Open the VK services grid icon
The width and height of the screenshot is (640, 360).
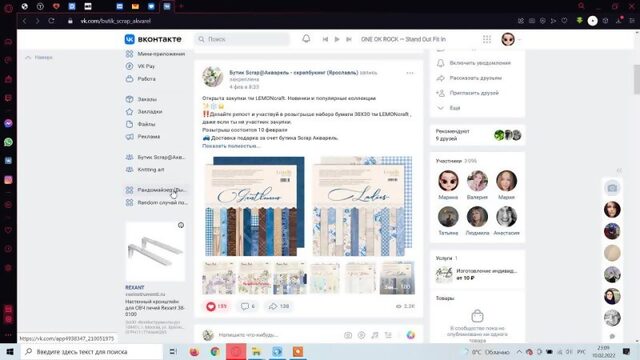click(x=487, y=39)
